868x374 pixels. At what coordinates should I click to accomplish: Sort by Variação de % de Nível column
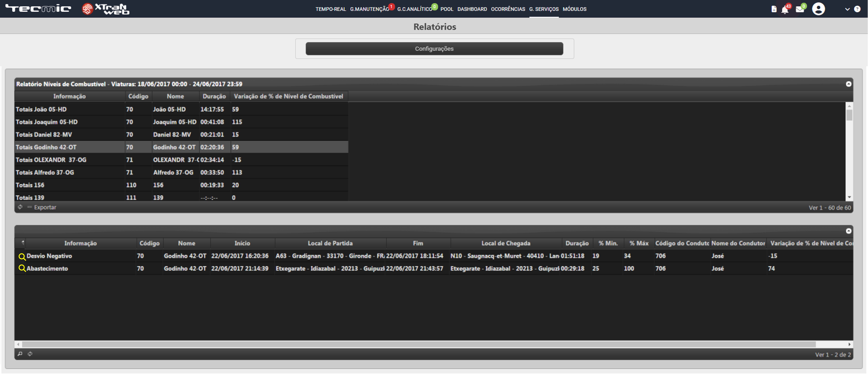tap(289, 96)
